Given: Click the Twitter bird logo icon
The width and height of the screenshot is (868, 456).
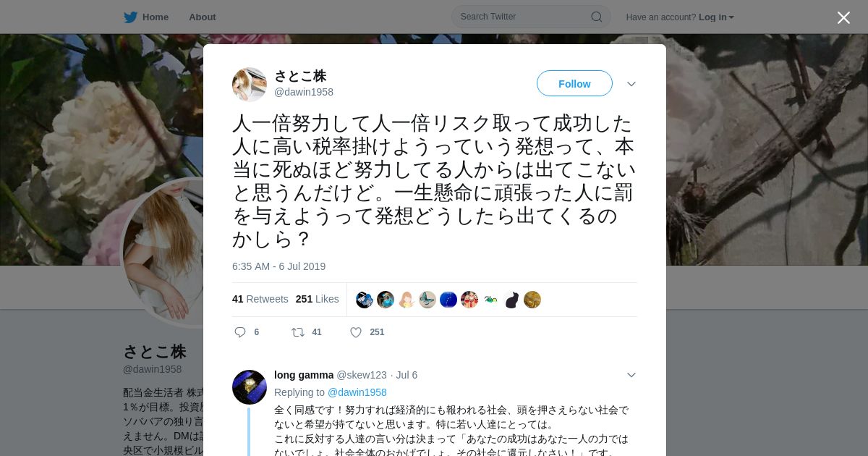Looking at the screenshot, I should [130, 17].
